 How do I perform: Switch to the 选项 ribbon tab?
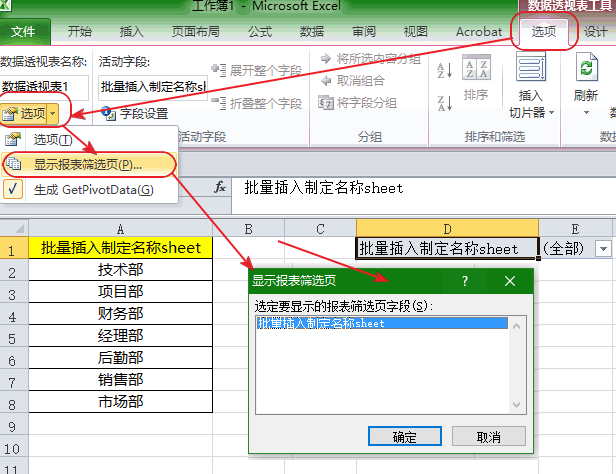click(545, 32)
